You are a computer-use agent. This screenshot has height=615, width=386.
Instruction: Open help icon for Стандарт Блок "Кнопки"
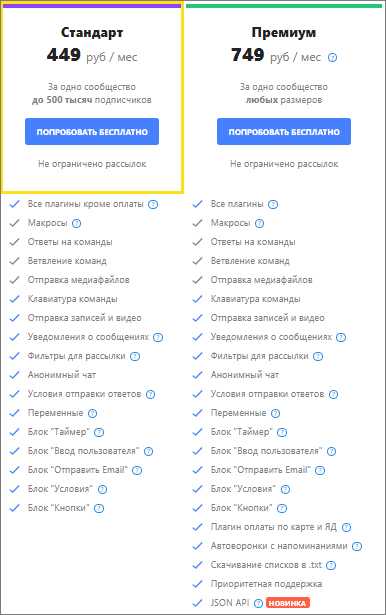pyautogui.click(x=99, y=509)
